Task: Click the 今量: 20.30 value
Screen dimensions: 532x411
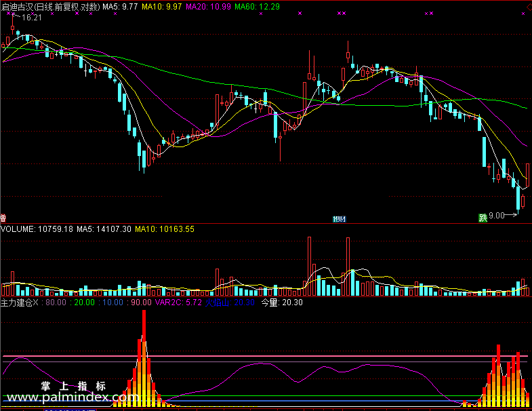Action: (282, 302)
